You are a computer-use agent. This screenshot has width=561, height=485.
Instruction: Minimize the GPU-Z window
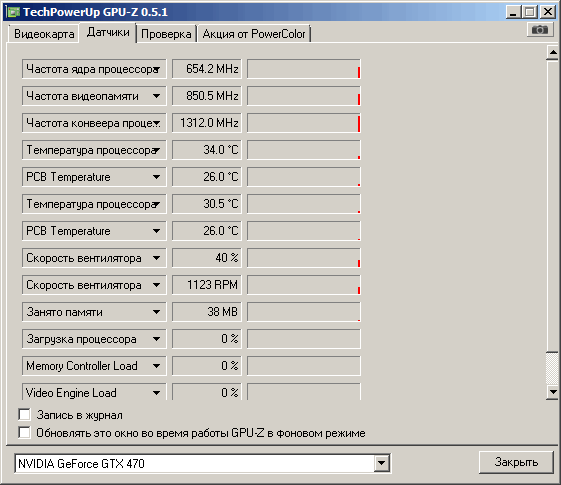513,12
